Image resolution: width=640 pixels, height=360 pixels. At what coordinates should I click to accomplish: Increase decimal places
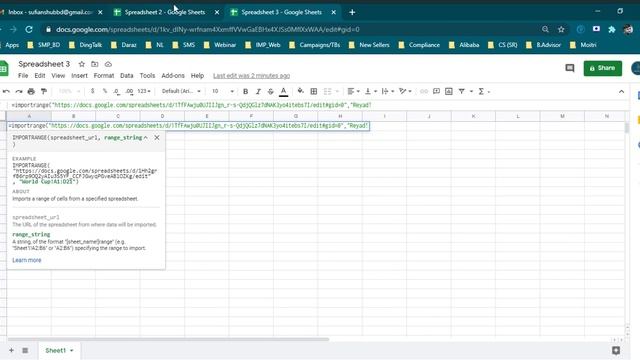pos(129,91)
